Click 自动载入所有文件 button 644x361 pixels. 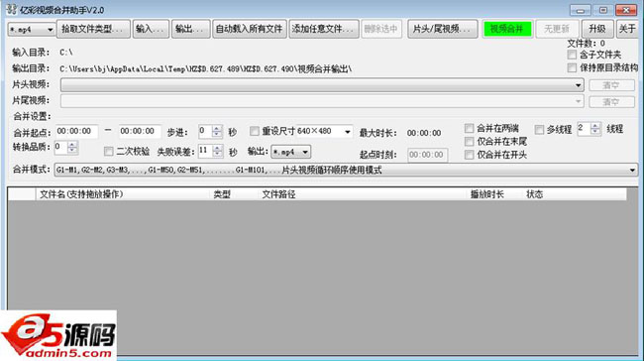tap(250, 29)
